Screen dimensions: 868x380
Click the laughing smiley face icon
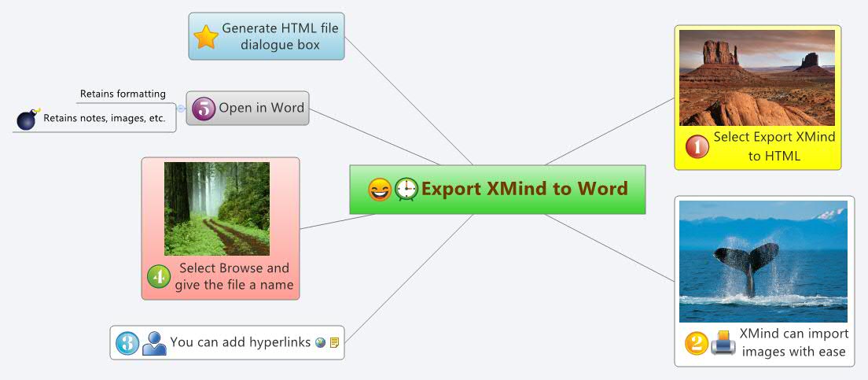[380, 190]
